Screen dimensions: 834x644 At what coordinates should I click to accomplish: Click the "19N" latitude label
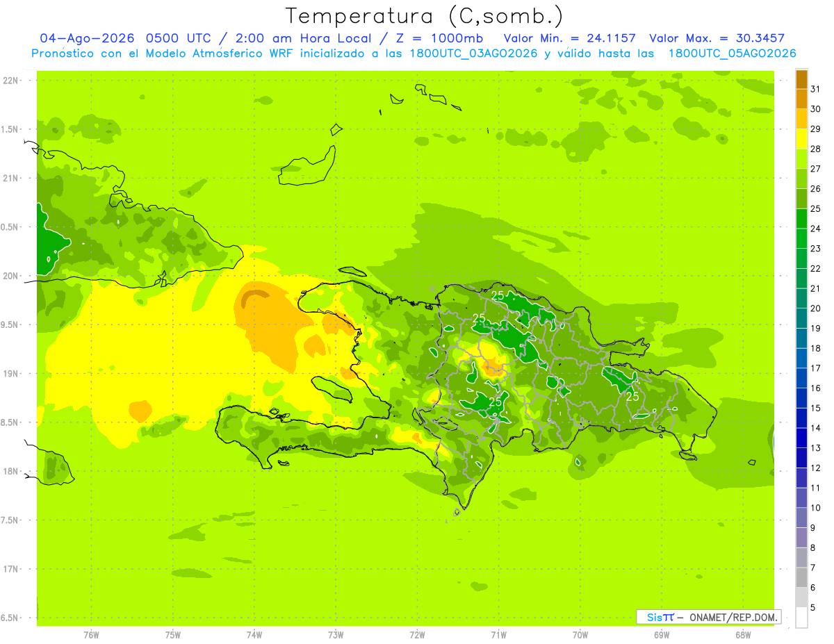point(12,374)
